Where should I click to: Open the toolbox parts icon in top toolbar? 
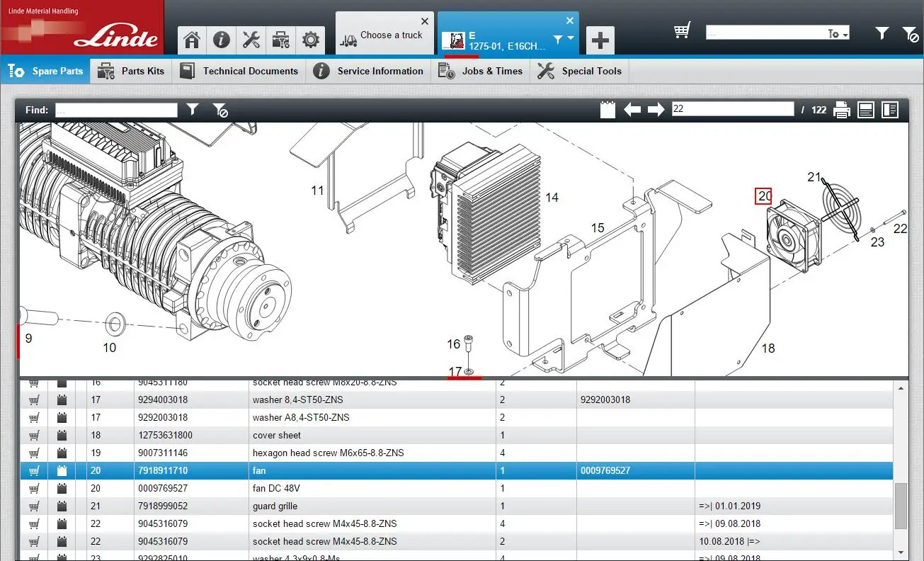click(281, 40)
